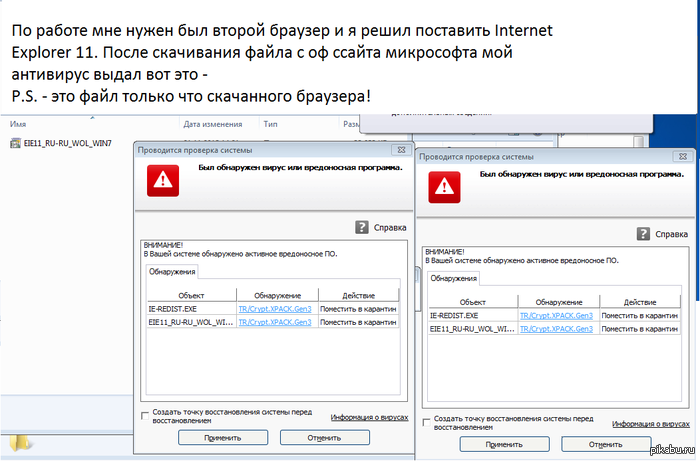Sort by Объект column in right dialog
The width and height of the screenshot is (700, 461).
473,302
